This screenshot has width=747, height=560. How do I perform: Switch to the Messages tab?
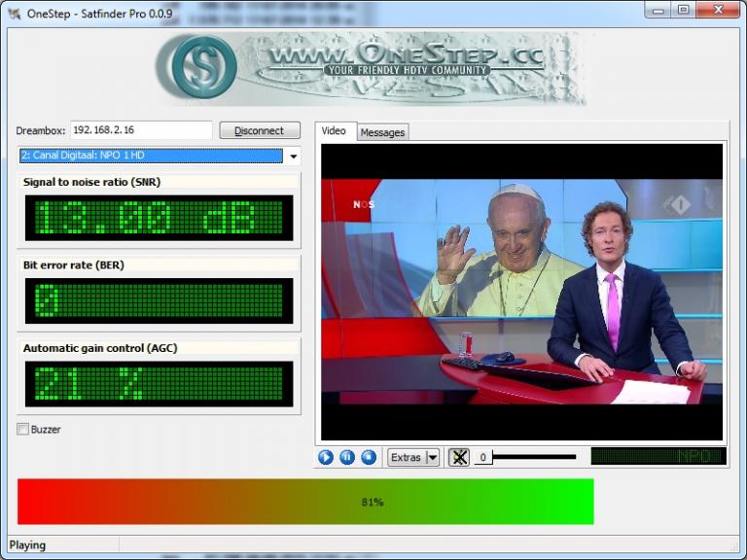pyautogui.click(x=382, y=132)
